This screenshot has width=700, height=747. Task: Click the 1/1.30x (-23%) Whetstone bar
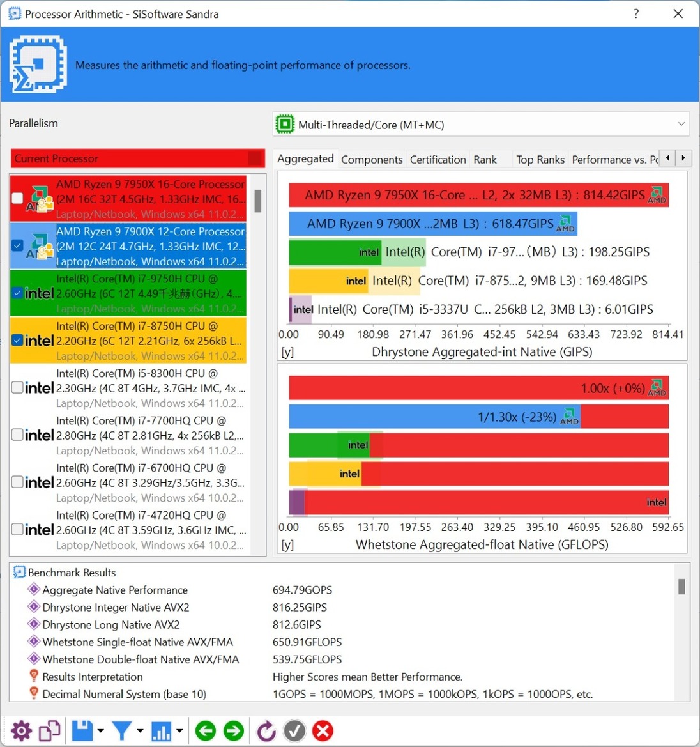[x=435, y=417]
